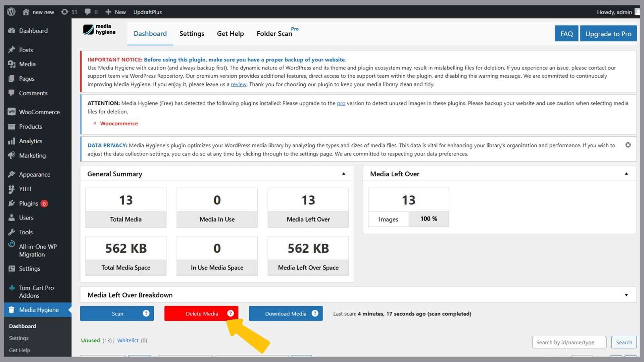Open Get Help submenu under Media Hygiene
644x362 pixels.
coord(20,350)
